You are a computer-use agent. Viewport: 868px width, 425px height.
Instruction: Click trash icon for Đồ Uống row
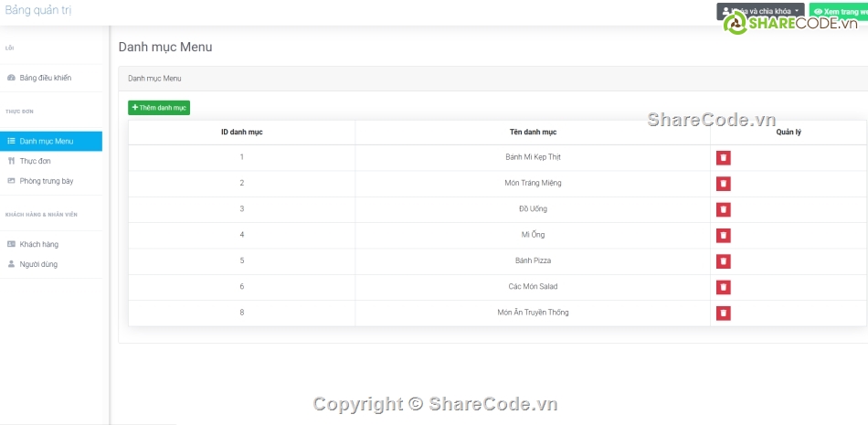pyautogui.click(x=723, y=209)
